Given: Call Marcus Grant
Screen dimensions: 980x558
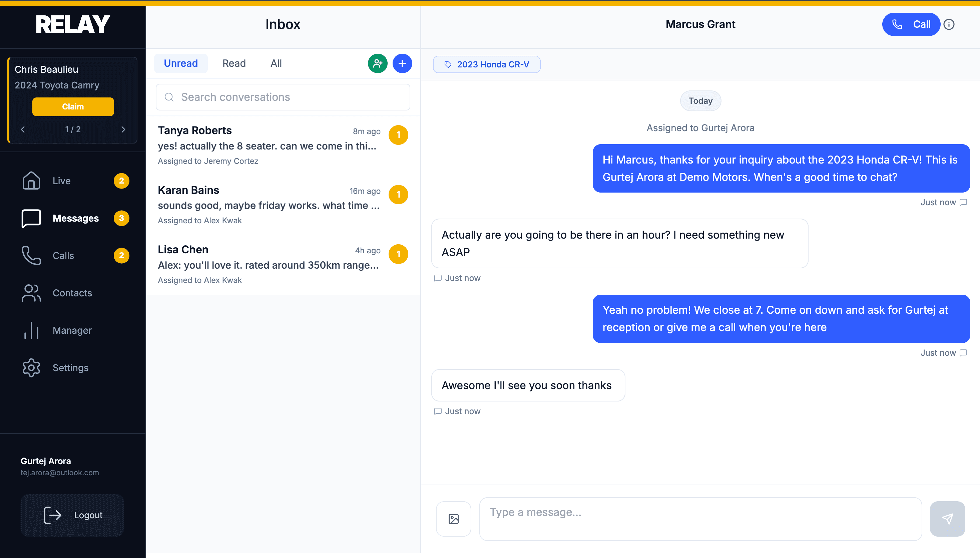Looking at the screenshot, I should click(x=911, y=24).
